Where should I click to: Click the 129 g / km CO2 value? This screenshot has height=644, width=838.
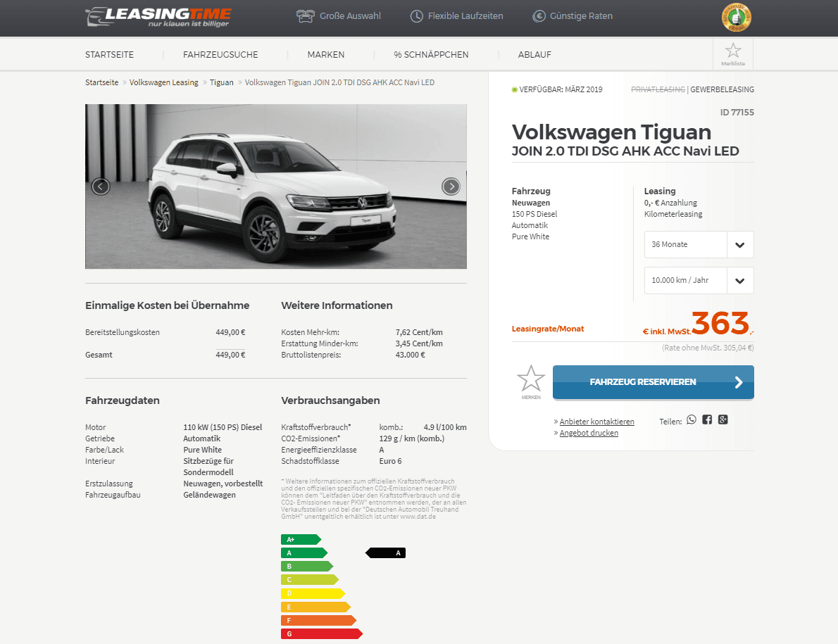pos(411,438)
